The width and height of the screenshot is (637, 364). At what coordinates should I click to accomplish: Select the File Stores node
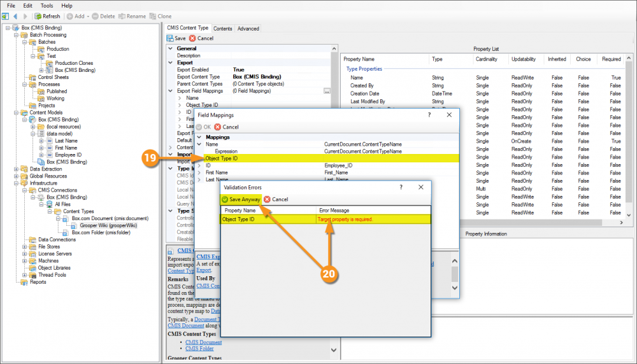pyautogui.click(x=49, y=246)
